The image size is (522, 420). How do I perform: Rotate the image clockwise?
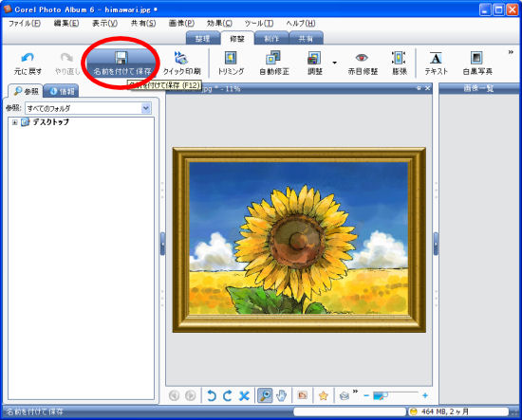pos(228,395)
